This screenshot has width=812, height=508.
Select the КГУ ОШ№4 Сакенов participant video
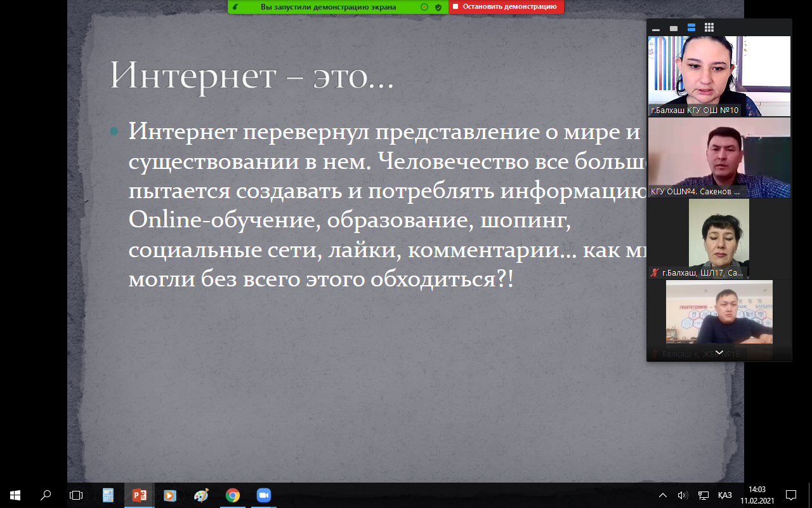click(x=719, y=157)
